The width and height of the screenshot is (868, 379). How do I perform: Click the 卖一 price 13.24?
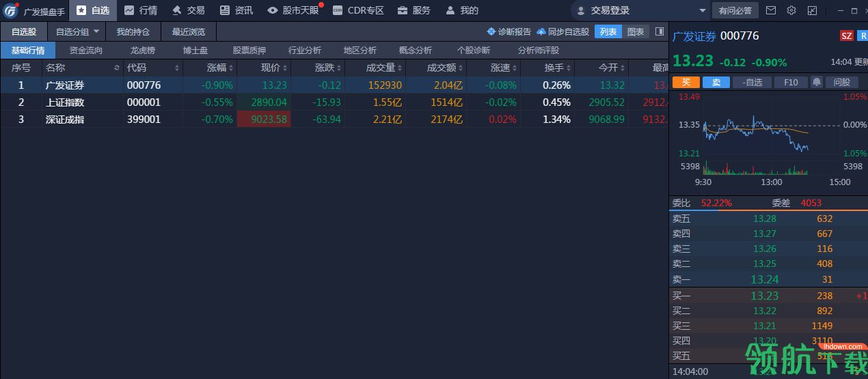(x=765, y=279)
